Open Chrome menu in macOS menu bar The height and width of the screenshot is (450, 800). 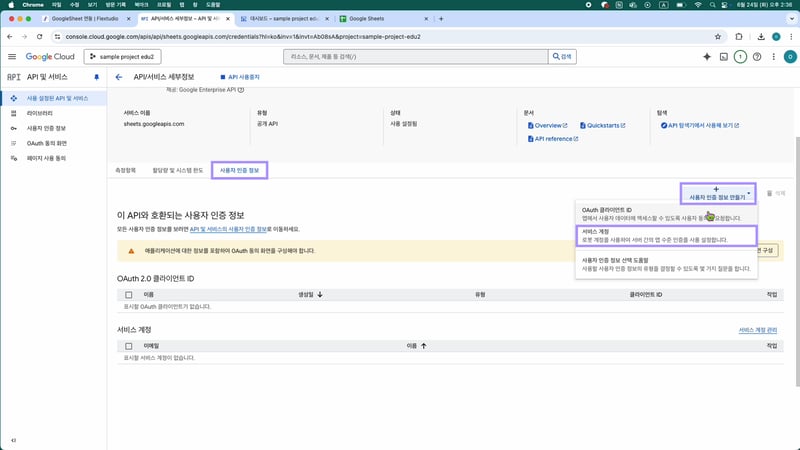pos(33,5)
